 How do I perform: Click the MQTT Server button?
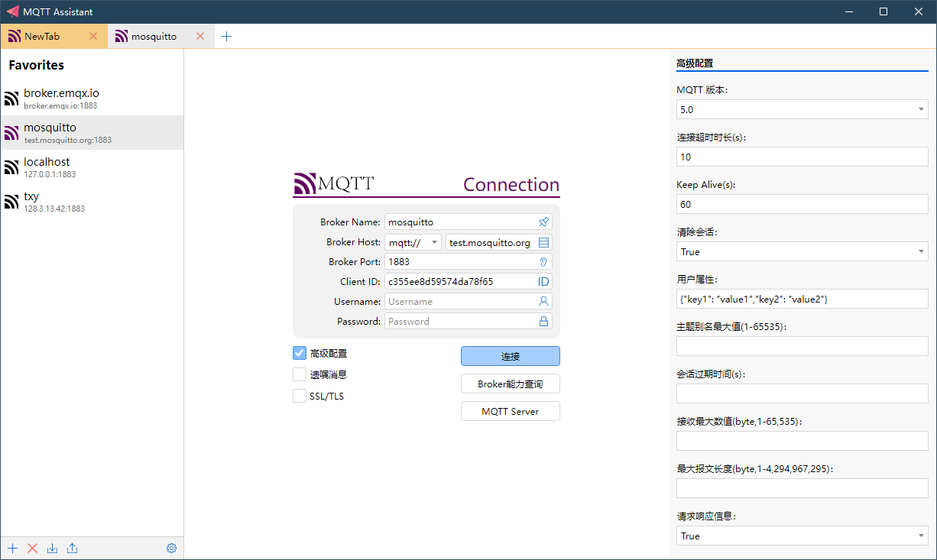tap(510, 411)
